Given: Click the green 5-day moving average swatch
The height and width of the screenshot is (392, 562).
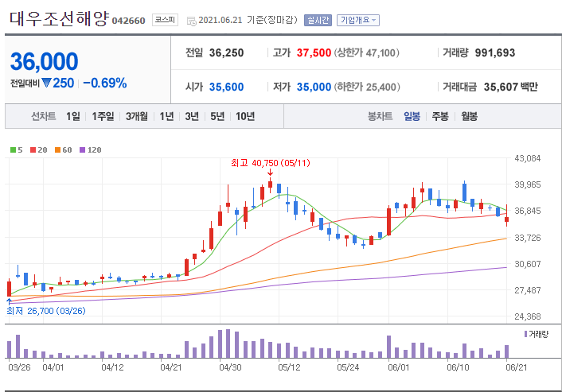Looking at the screenshot, I should pos(13,150).
